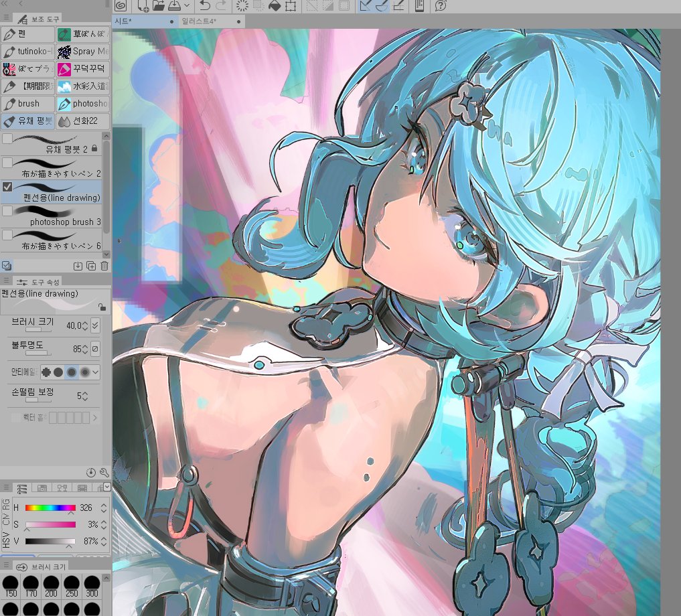Open sub tool detail wrench icon
The image size is (681, 616).
pos(104,473)
